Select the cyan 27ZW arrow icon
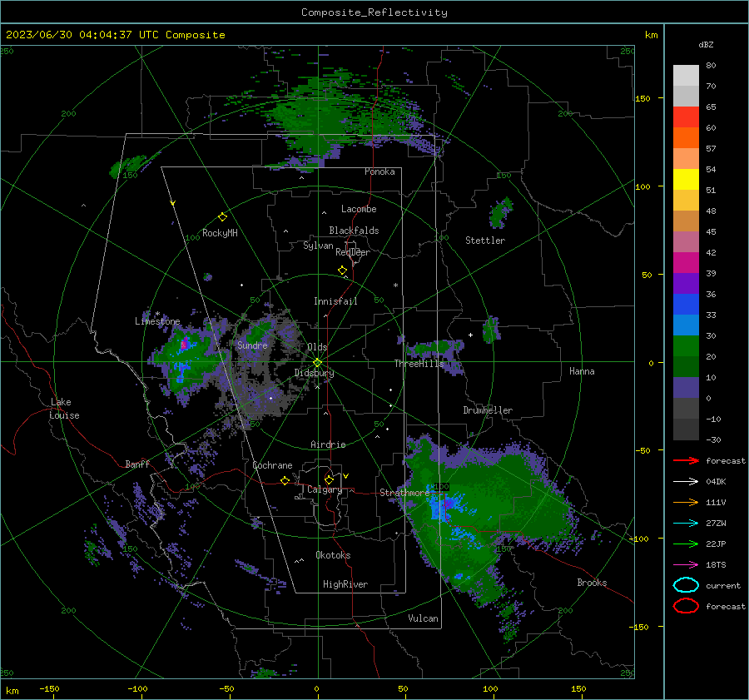Screen dimensions: 749x700 (686, 524)
